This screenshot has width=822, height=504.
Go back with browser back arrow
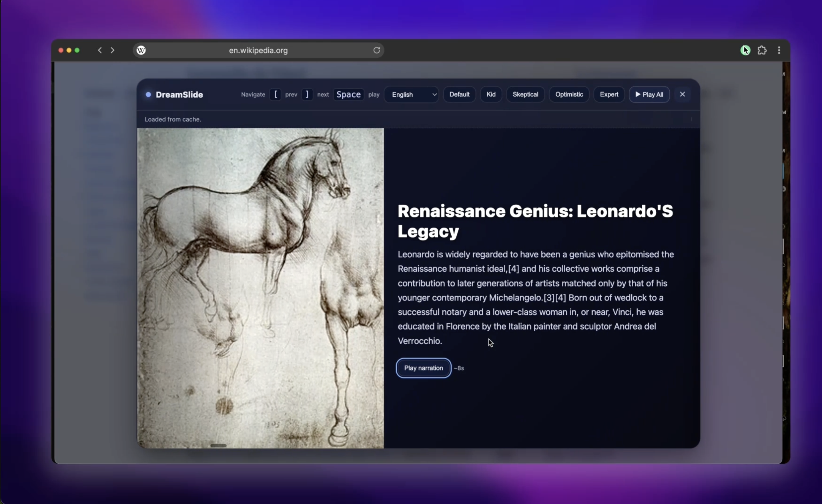[100, 50]
